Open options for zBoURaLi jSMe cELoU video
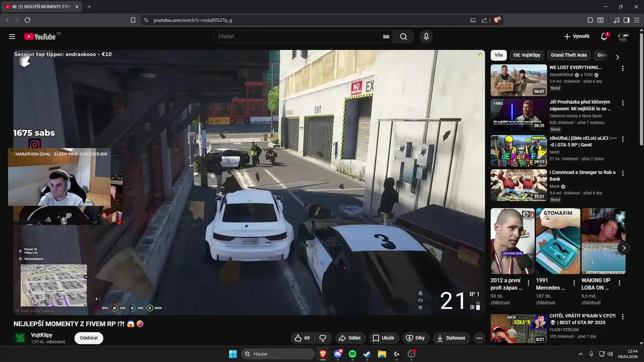 tap(623, 139)
